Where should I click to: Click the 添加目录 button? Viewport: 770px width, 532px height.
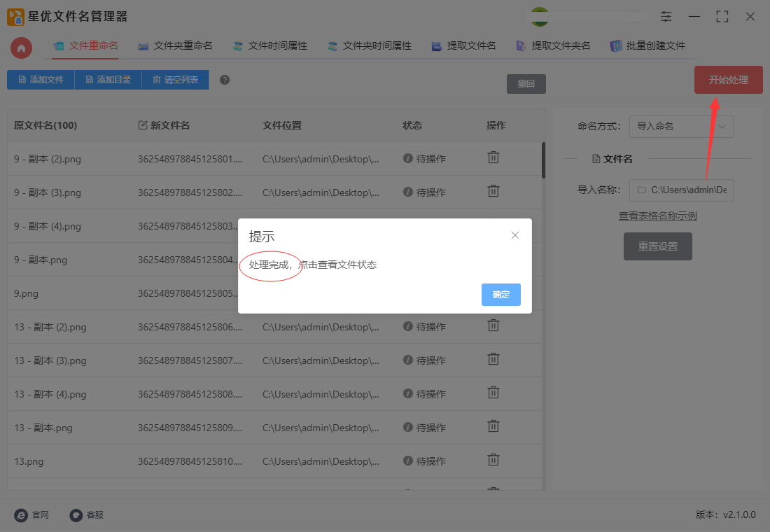(108, 80)
